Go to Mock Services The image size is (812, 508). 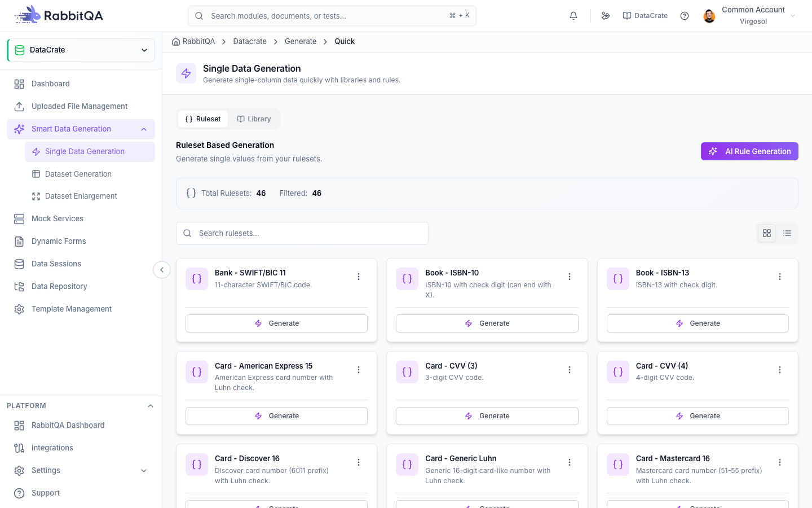[81, 219]
